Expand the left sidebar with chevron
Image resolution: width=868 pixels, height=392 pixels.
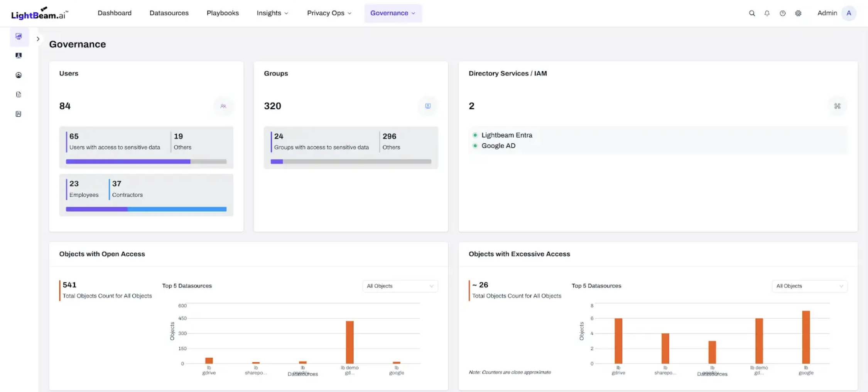pyautogui.click(x=38, y=39)
